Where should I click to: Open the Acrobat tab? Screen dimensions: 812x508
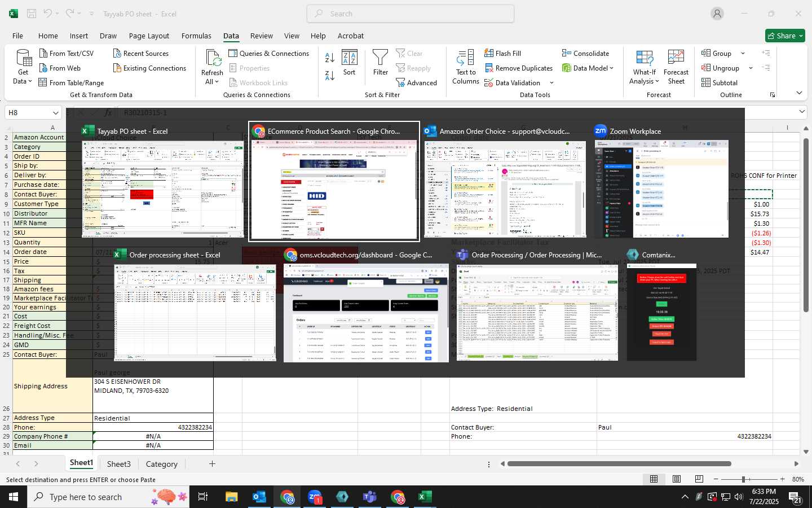[x=351, y=36]
